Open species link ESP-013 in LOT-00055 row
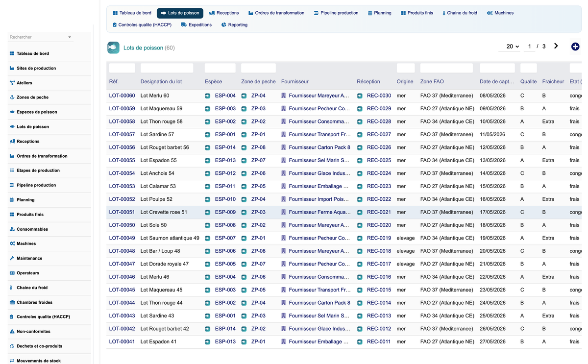Viewport: 588px width, 364px height. click(x=225, y=160)
